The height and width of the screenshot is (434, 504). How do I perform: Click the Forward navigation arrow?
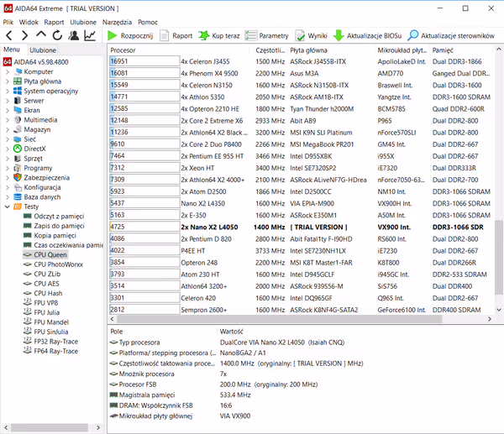[25, 36]
